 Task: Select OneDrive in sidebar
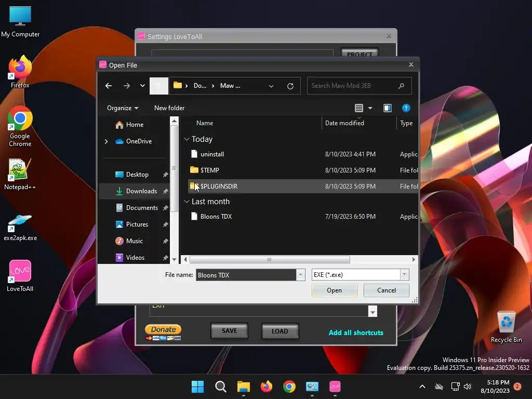click(x=134, y=141)
